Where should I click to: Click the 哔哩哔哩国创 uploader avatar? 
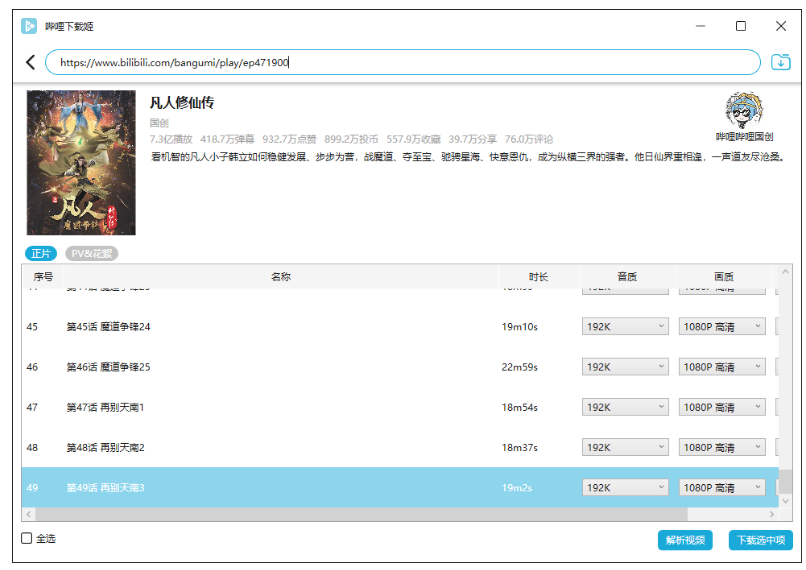click(x=744, y=111)
